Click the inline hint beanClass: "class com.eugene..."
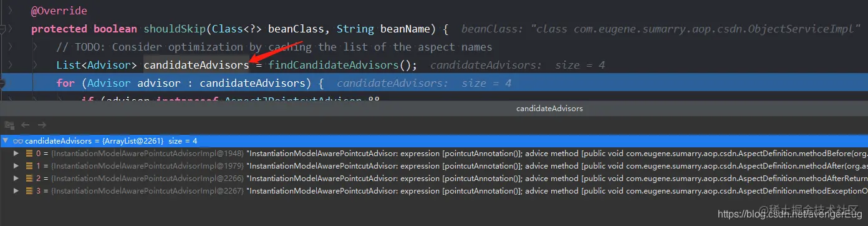Image resolution: width=868 pixels, height=226 pixels. pyautogui.click(x=661, y=29)
